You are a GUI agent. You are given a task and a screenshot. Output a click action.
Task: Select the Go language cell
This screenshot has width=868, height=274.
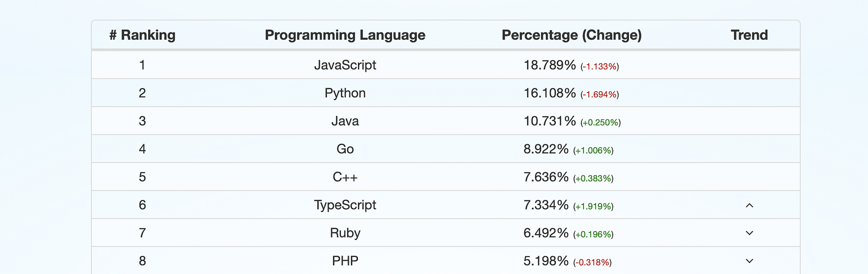click(x=345, y=149)
